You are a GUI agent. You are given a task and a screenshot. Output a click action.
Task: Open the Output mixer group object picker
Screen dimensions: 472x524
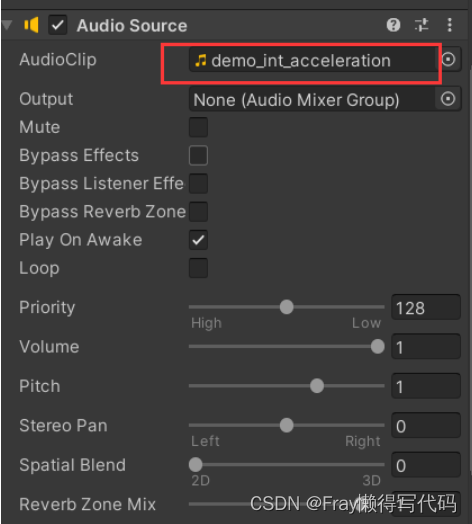(x=448, y=99)
